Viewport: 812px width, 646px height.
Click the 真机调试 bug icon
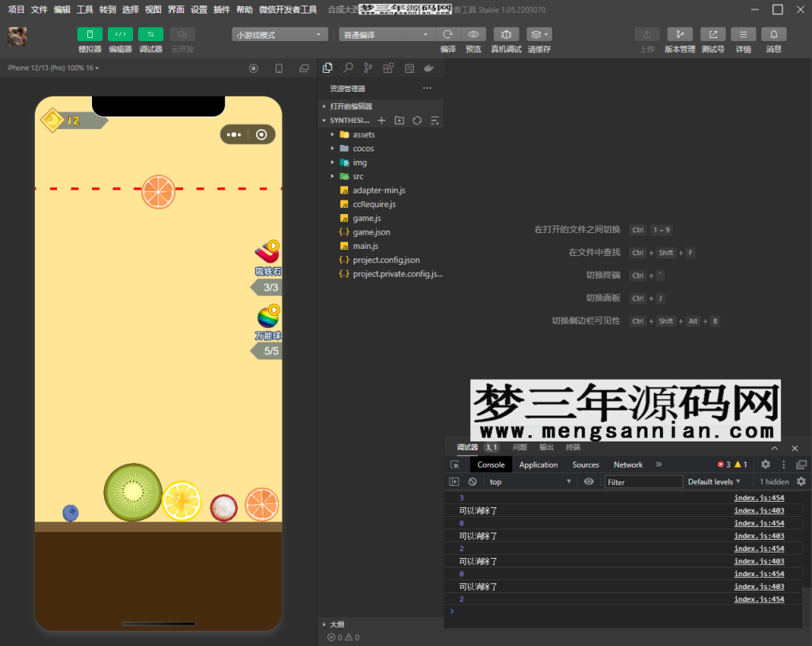(506, 35)
